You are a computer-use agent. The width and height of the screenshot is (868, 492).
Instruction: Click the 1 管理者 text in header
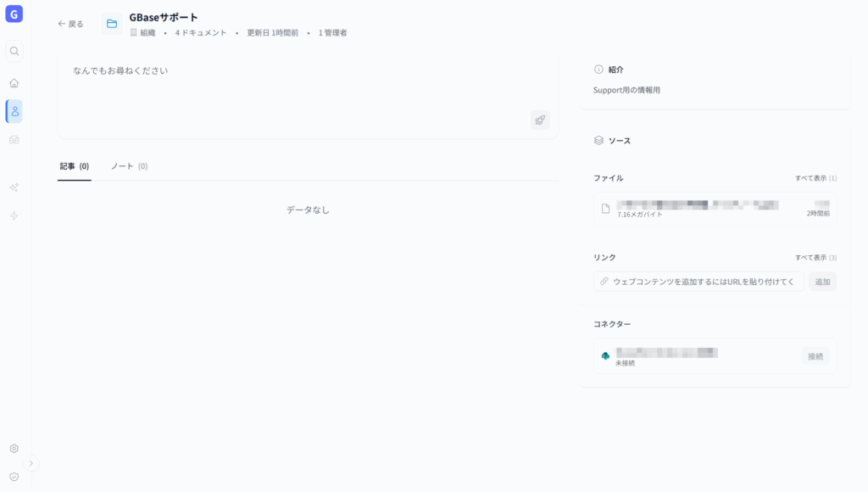point(332,33)
